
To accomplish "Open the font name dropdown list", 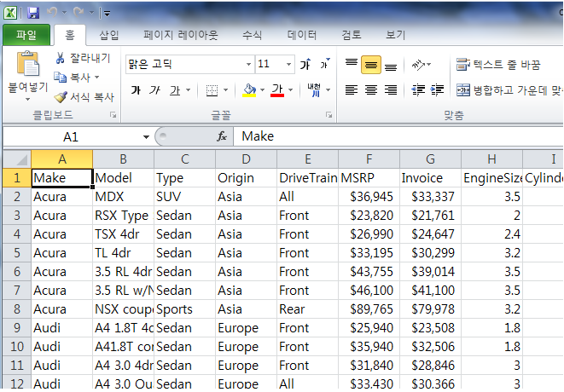I will point(248,64).
